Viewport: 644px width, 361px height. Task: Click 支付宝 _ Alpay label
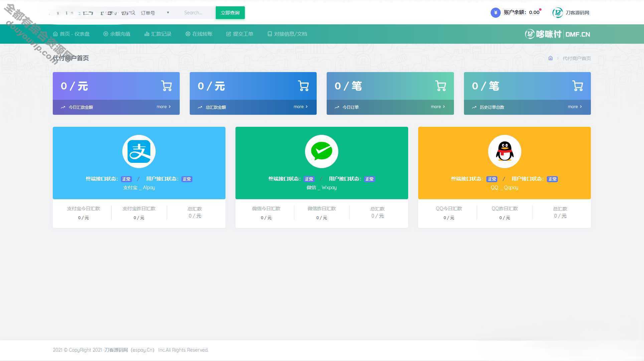pyautogui.click(x=139, y=188)
